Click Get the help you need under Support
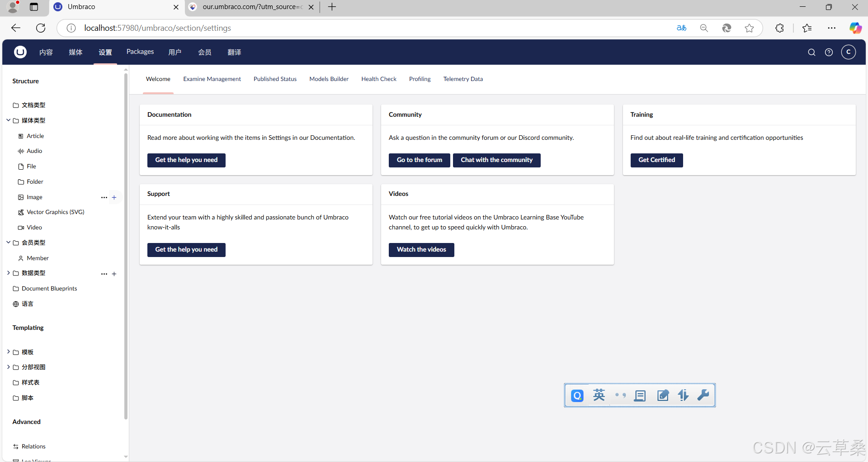 pyautogui.click(x=186, y=250)
